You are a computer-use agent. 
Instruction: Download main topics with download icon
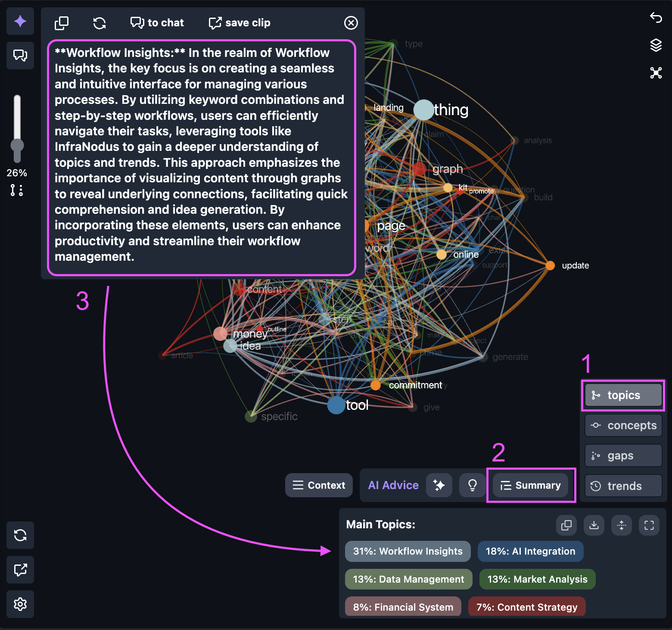click(x=594, y=525)
